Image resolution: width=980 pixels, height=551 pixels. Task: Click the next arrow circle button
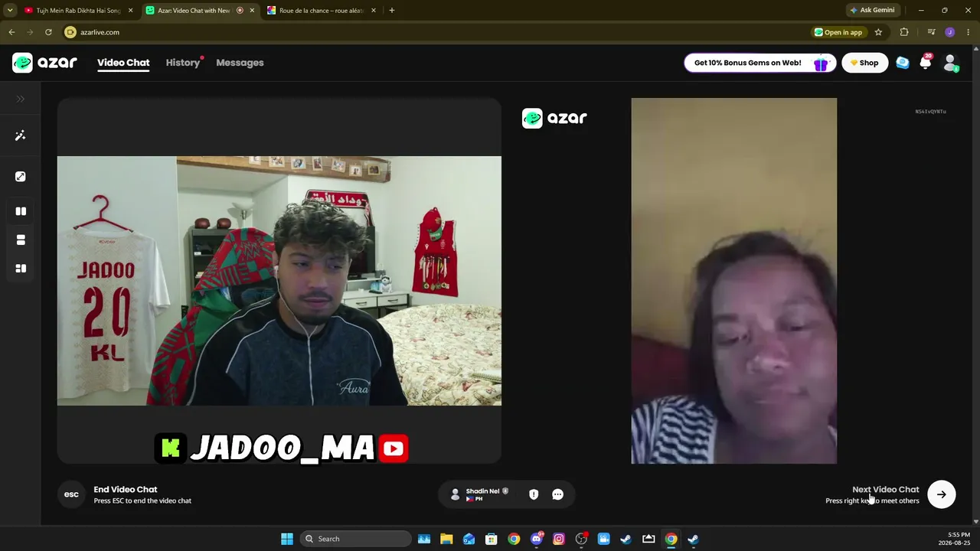coord(942,494)
